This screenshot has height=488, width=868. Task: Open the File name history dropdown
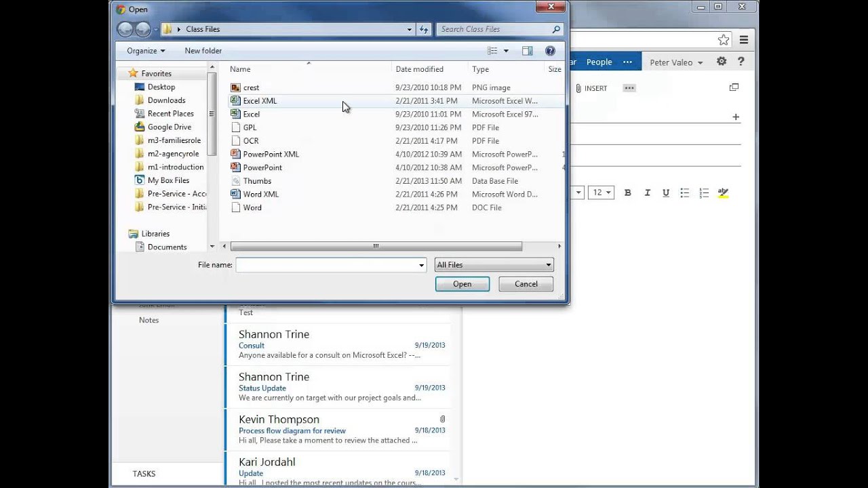tap(421, 265)
